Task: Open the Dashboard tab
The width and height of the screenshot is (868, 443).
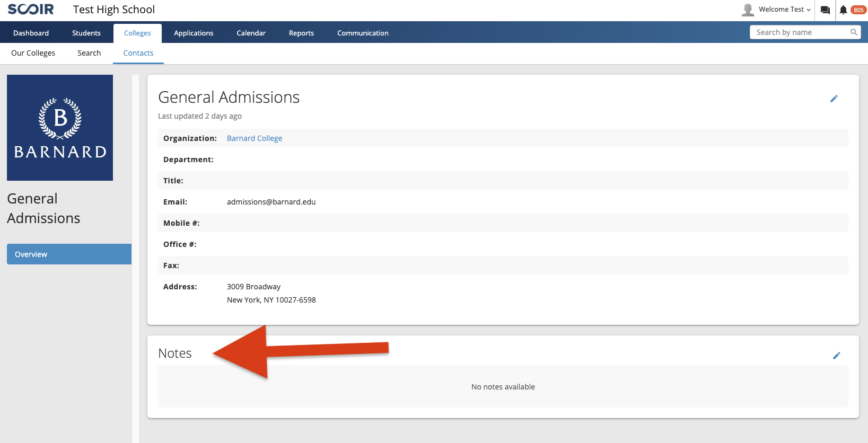Action: coord(31,33)
